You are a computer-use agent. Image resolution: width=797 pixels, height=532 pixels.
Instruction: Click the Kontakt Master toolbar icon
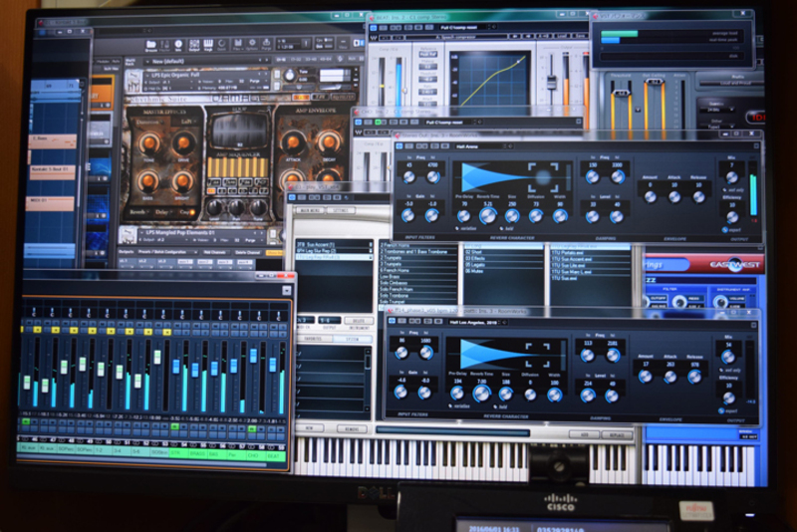[164, 45]
